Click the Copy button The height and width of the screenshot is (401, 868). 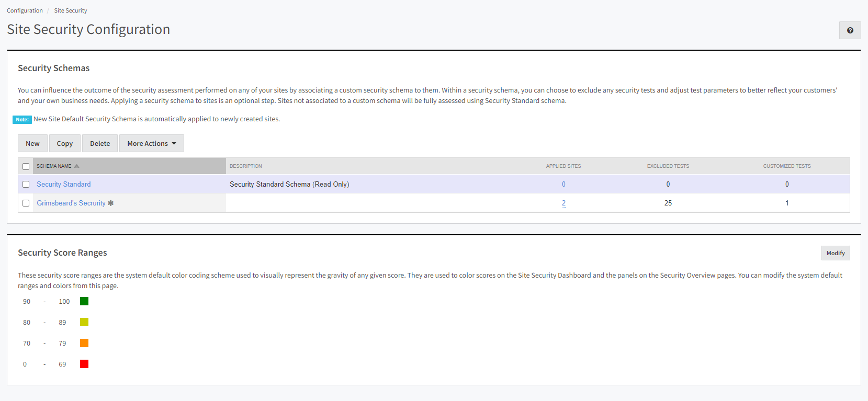[x=65, y=143]
